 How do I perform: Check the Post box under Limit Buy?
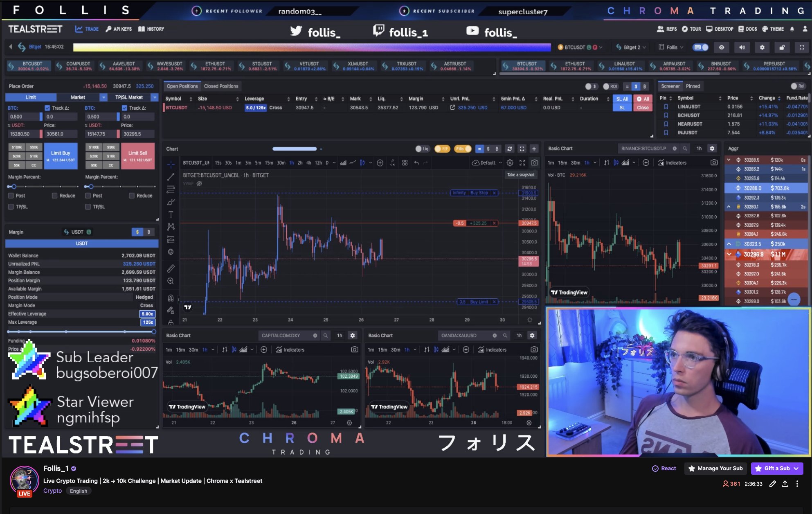coord(11,196)
